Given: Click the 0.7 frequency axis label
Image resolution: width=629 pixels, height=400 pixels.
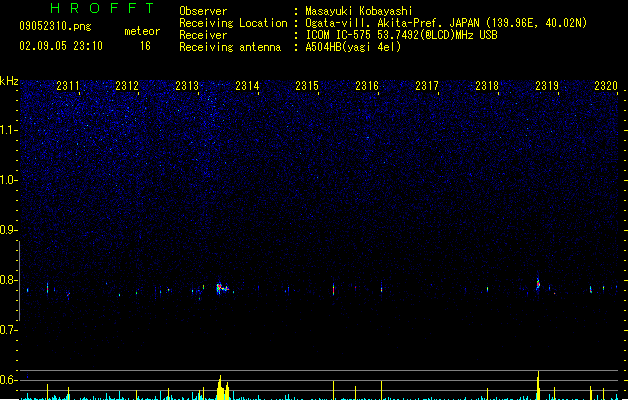Looking at the screenshot, I should [x=8, y=330].
